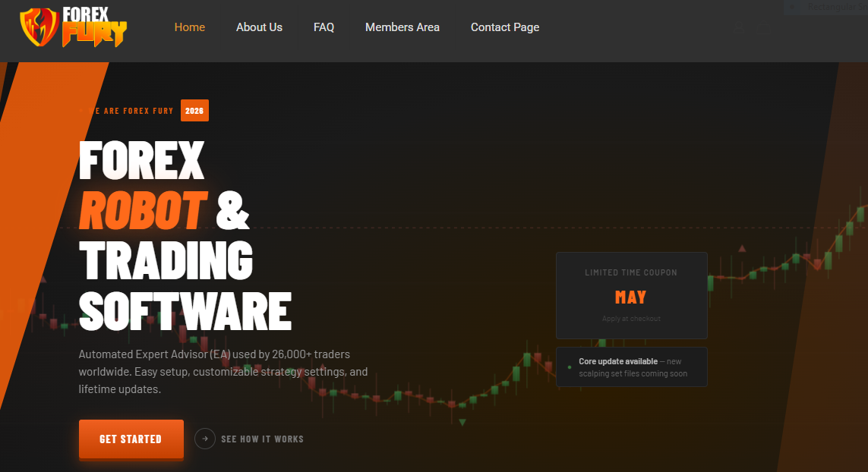Click the orange Get Started button

tap(131, 439)
